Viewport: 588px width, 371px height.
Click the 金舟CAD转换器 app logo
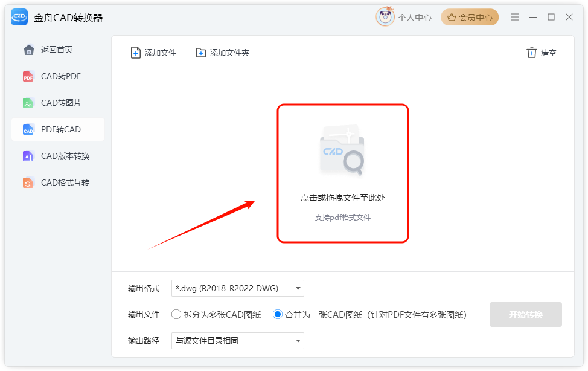pos(19,17)
